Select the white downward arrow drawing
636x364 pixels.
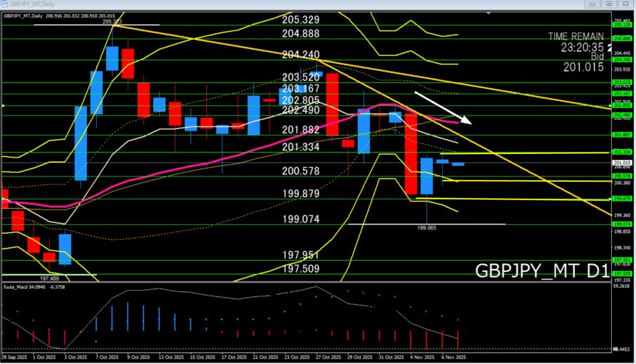click(x=442, y=107)
